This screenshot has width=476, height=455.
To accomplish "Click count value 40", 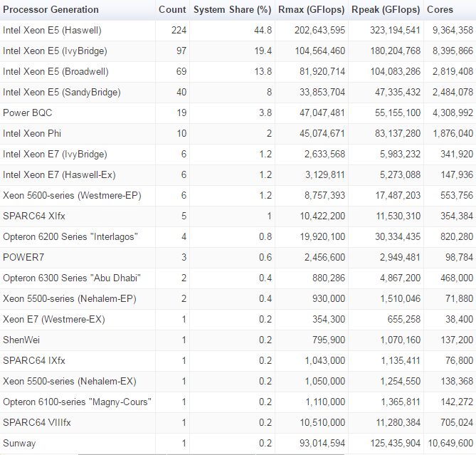I will [x=181, y=93].
